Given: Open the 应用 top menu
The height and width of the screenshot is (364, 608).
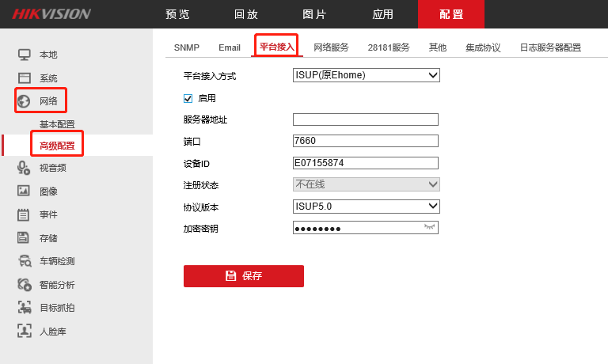Looking at the screenshot, I should pyautogui.click(x=382, y=14).
